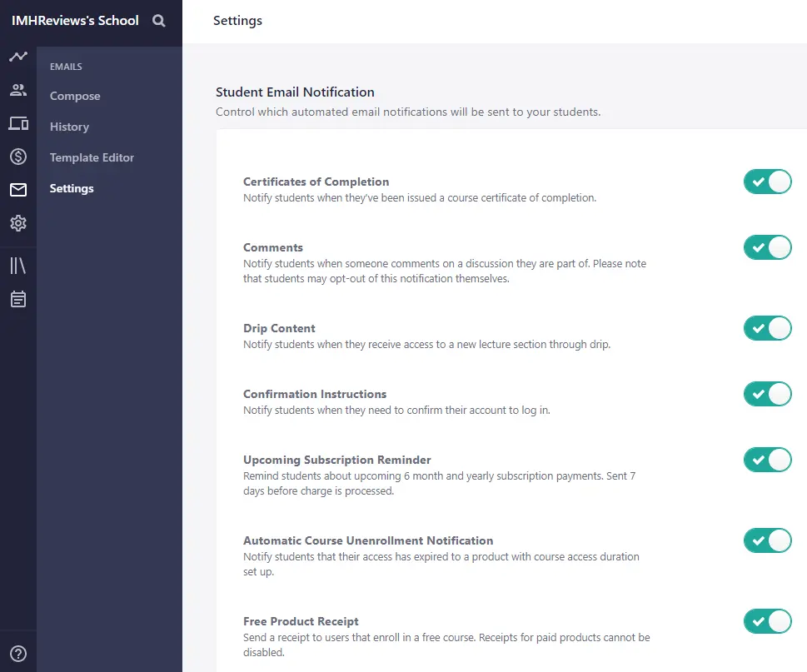Image resolution: width=807 pixels, height=672 pixels.
Task: Click the Courses library icon
Action: click(x=18, y=266)
